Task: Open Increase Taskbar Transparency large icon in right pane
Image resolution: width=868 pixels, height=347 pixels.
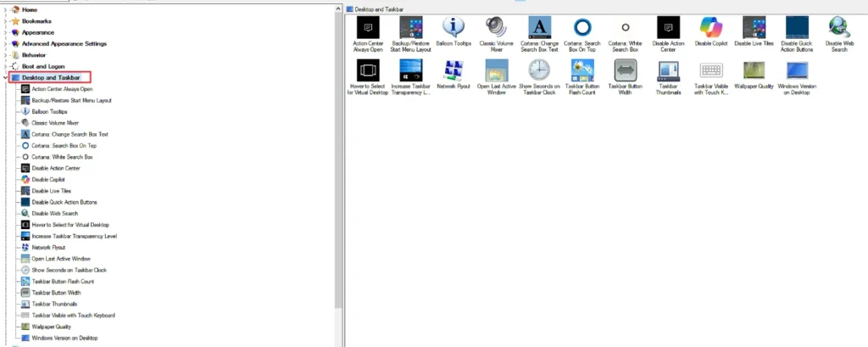Action: tap(411, 70)
